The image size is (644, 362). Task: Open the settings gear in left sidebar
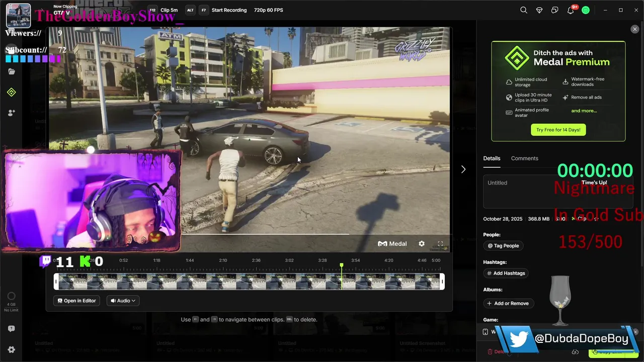pyautogui.click(x=12, y=350)
